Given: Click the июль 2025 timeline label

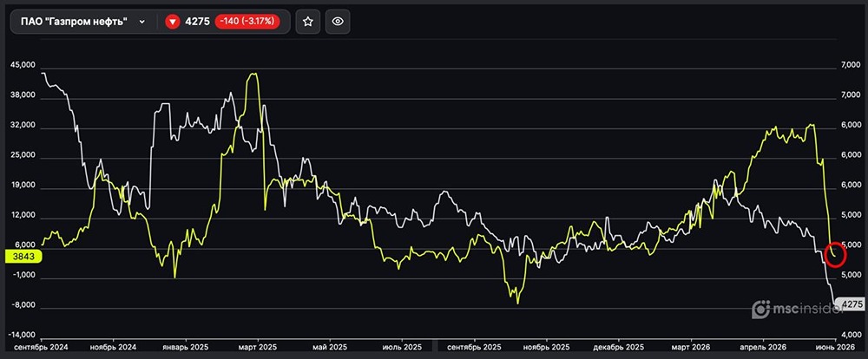Looking at the screenshot, I should tap(403, 348).
